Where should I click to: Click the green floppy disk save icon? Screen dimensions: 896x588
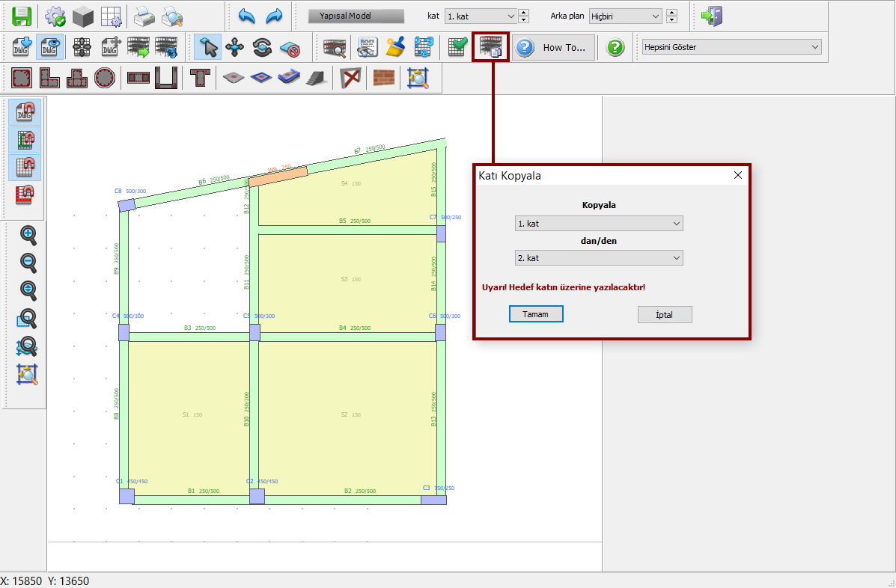(22, 16)
